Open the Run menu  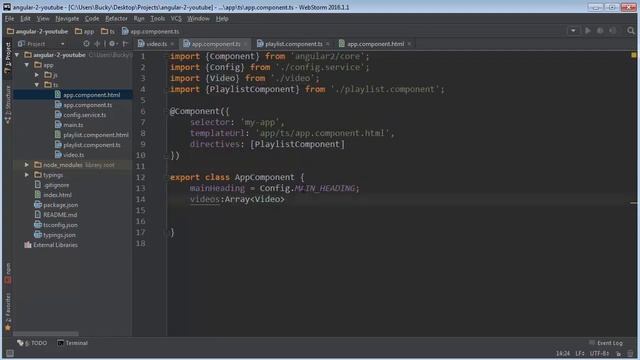(139, 19)
